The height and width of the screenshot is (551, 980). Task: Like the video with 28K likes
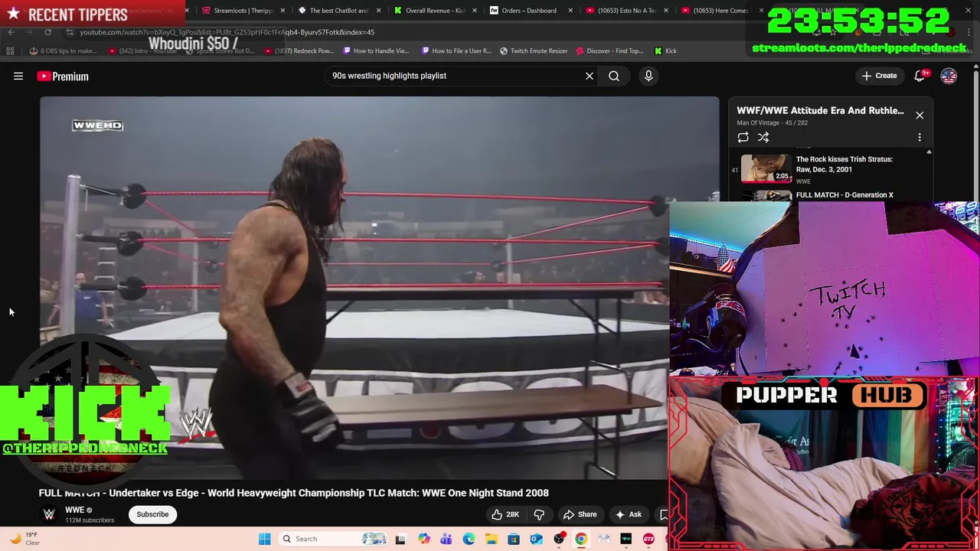[505, 514]
